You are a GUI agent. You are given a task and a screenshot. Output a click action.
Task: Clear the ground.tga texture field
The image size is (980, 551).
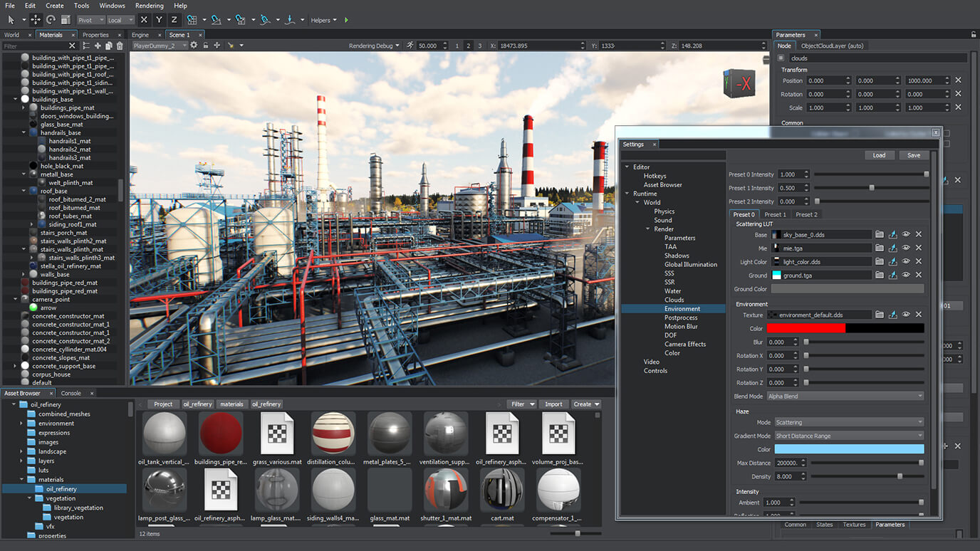(x=919, y=275)
